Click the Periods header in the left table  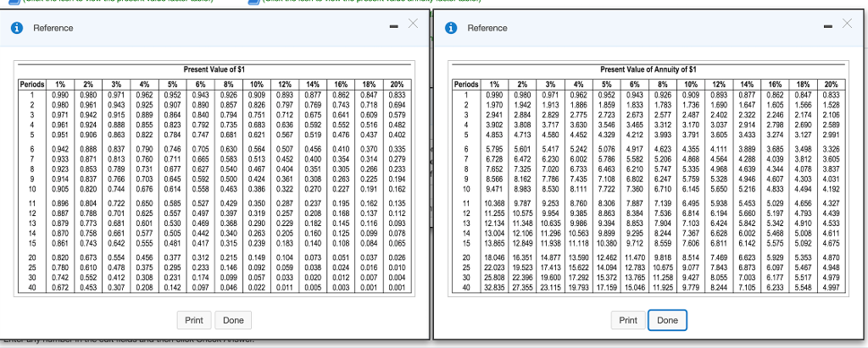tap(33, 86)
